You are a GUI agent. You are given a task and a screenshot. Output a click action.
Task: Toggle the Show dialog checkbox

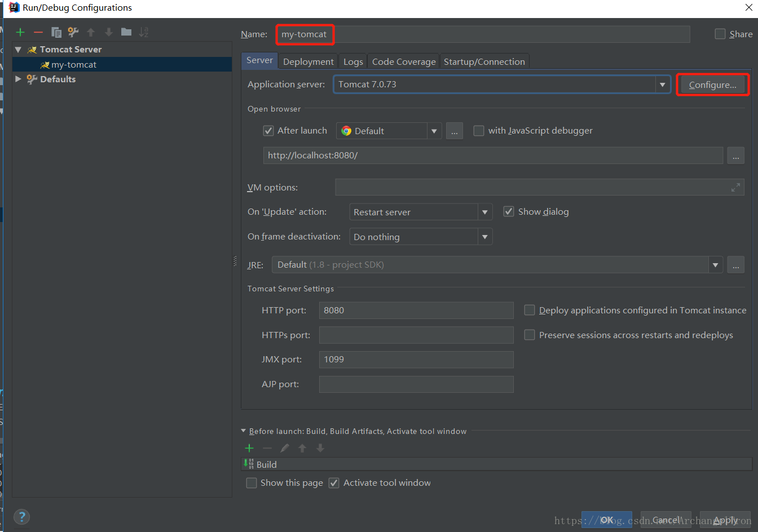[509, 211]
